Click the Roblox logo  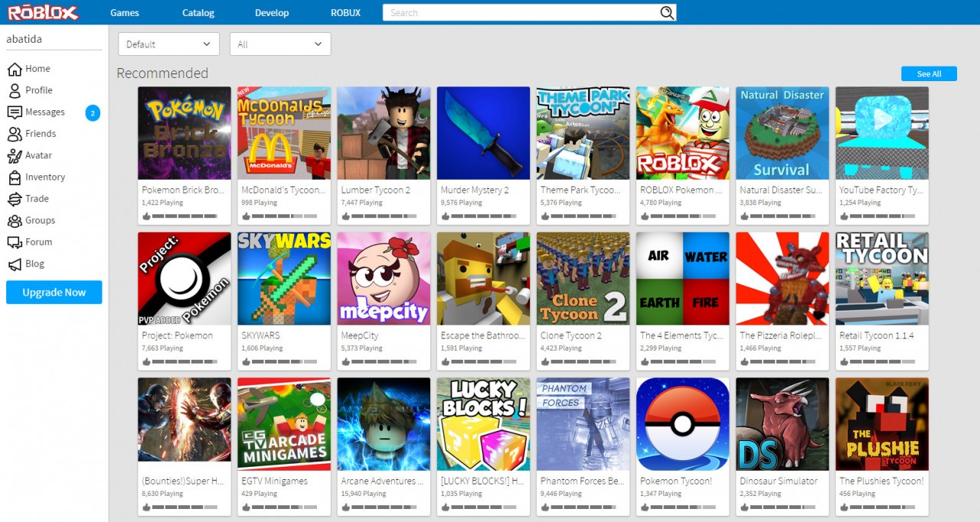pyautogui.click(x=44, y=12)
